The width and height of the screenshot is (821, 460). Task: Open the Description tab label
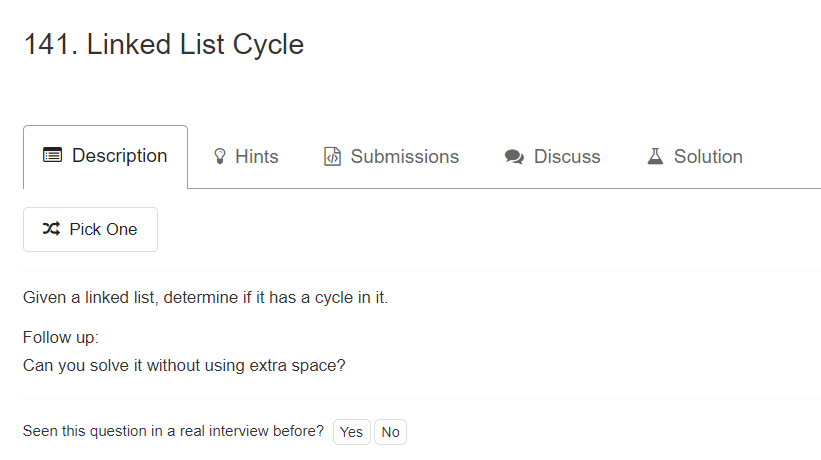(119, 156)
